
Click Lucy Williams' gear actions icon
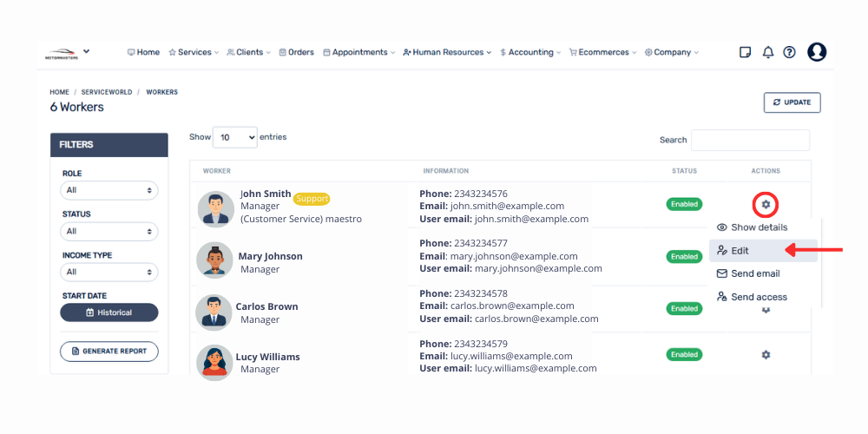point(766,354)
